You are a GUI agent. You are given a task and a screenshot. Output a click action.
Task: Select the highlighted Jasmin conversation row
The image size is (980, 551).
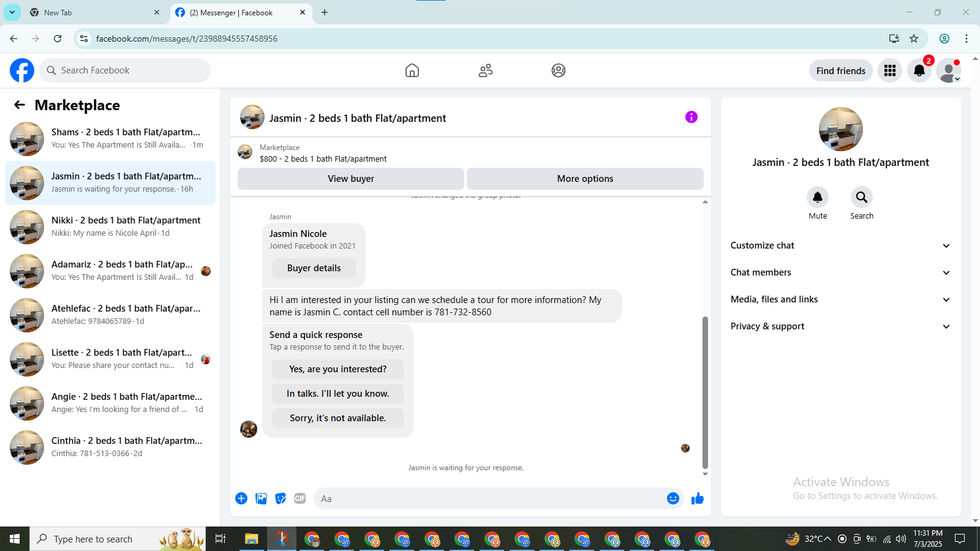click(110, 183)
